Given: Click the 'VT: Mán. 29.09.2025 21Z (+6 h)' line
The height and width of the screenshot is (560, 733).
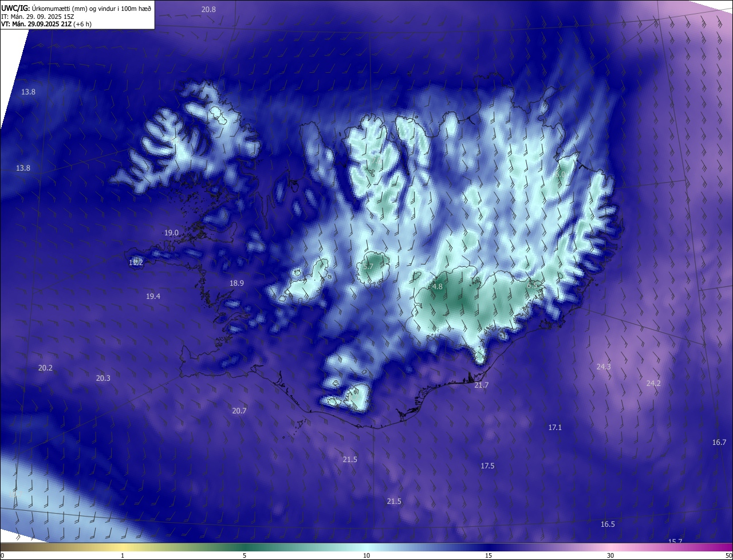Looking at the screenshot, I should pyautogui.click(x=46, y=24).
